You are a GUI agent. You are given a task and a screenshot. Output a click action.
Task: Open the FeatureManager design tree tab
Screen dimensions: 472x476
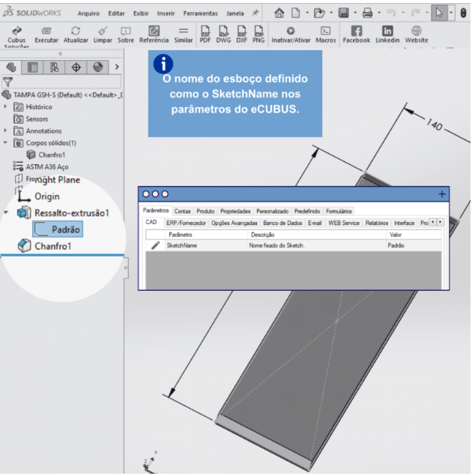[x=12, y=67]
